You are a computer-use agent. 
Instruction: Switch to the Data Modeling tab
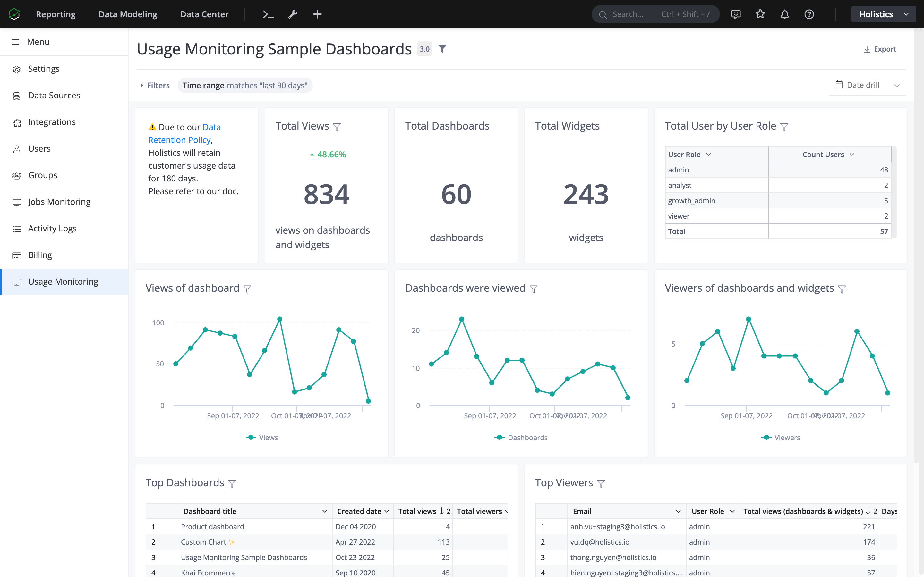tap(127, 14)
